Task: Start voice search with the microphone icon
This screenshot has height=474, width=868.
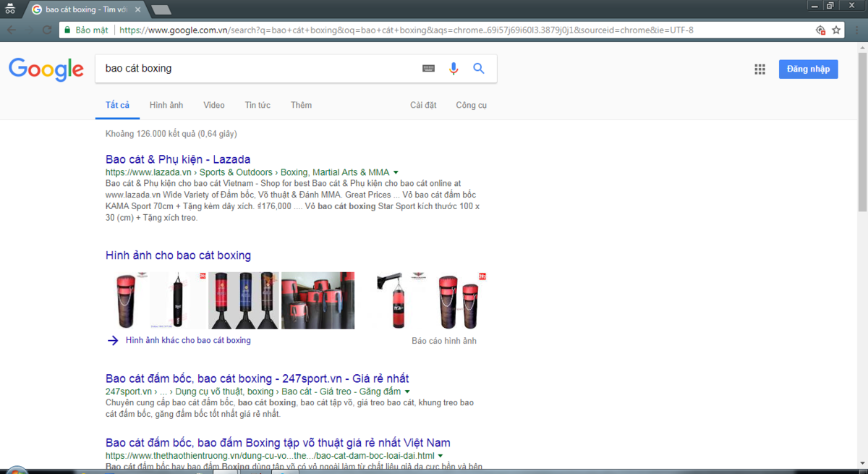Action: [454, 69]
